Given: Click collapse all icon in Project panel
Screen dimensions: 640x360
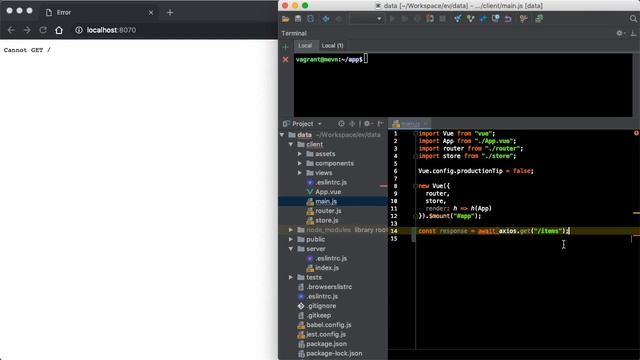Looking at the screenshot, I should click(x=352, y=124).
